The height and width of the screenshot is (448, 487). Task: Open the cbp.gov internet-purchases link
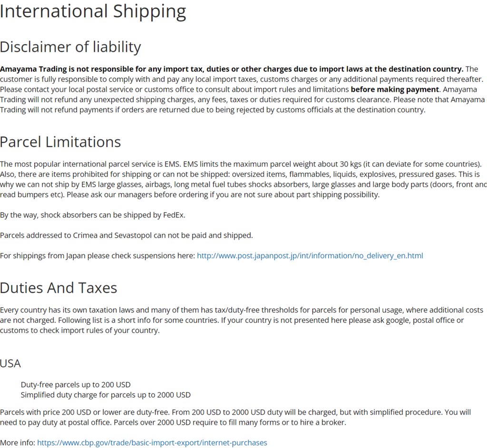point(152,442)
